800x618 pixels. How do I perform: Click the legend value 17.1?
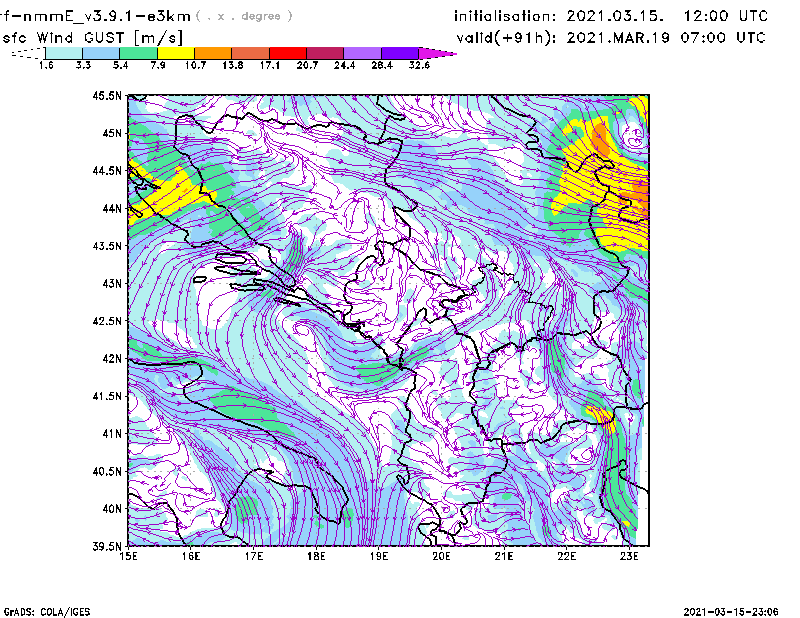[270, 65]
